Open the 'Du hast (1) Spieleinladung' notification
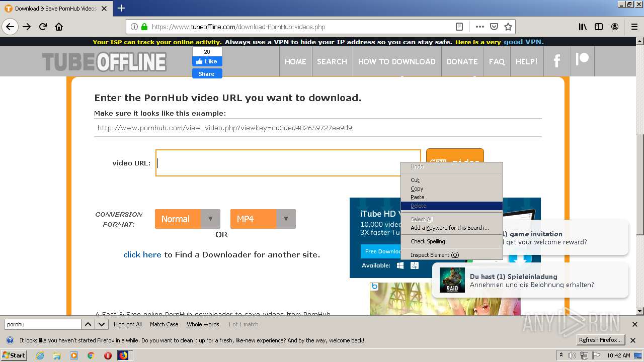This screenshot has height=362, width=644. (x=530, y=281)
